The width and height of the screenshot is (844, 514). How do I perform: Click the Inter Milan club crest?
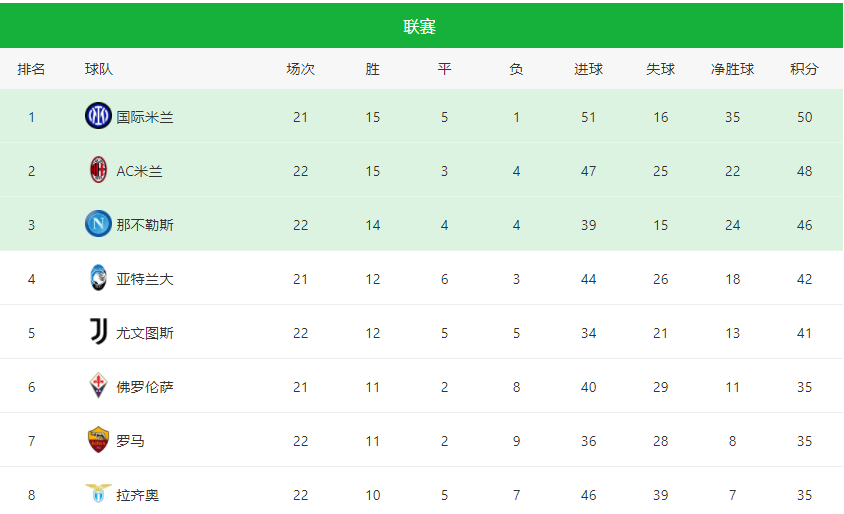click(x=99, y=116)
